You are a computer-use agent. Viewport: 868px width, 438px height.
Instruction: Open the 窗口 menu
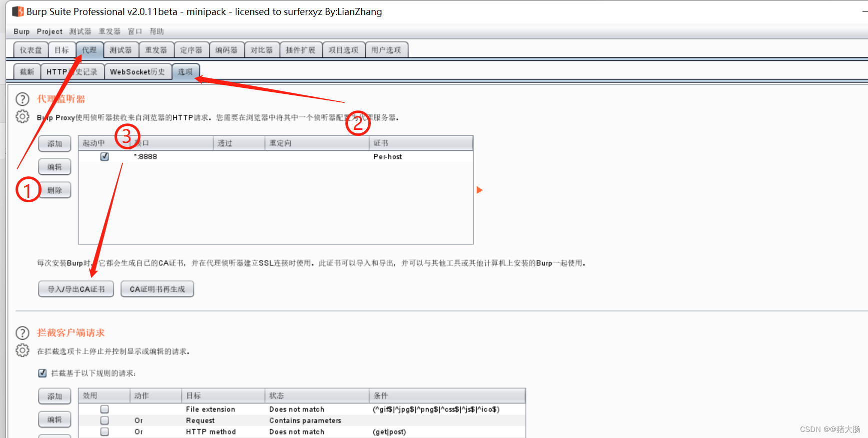click(135, 31)
